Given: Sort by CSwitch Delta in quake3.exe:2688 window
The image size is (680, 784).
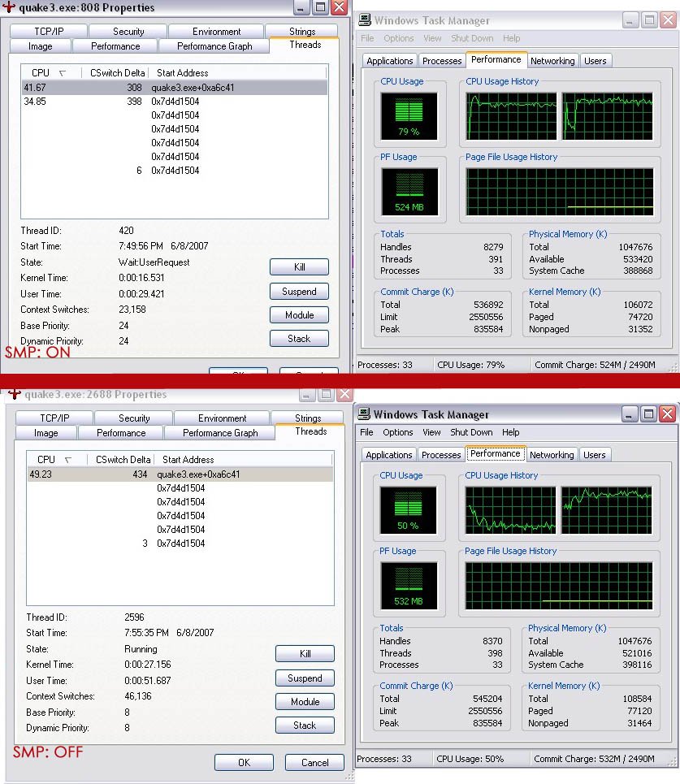Looking at the screenshot, I should (x=123, y=460).
